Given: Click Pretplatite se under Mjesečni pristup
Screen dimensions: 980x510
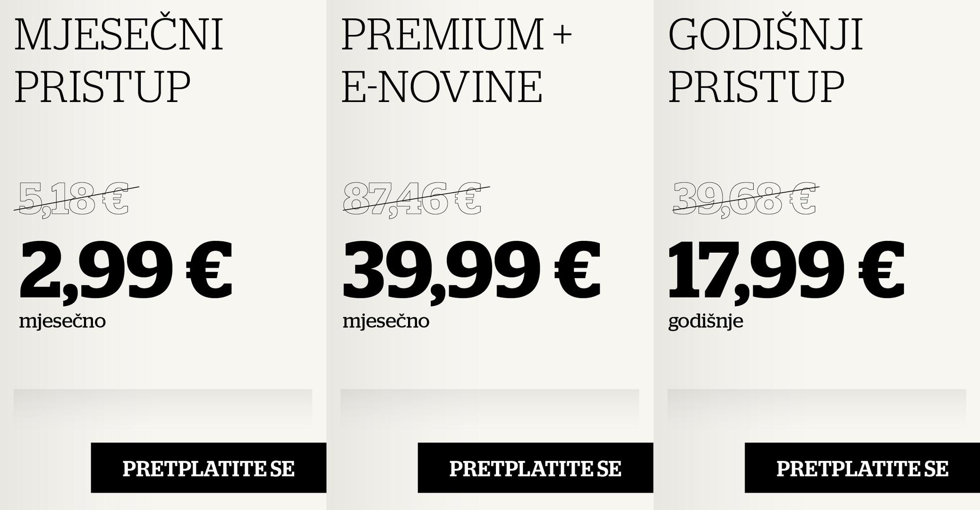Looking at the screenshot, I should tap(208, 468).
